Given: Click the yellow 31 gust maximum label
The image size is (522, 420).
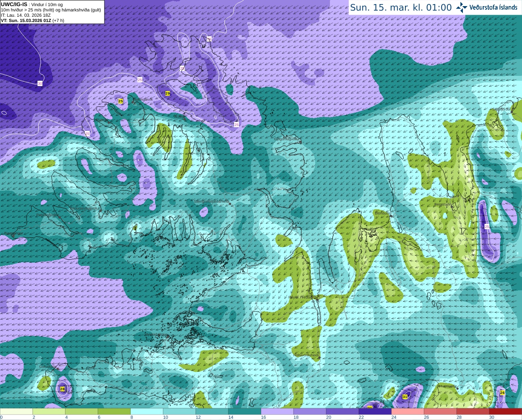Looking at the screenshot, I should (x=405, y=396).
